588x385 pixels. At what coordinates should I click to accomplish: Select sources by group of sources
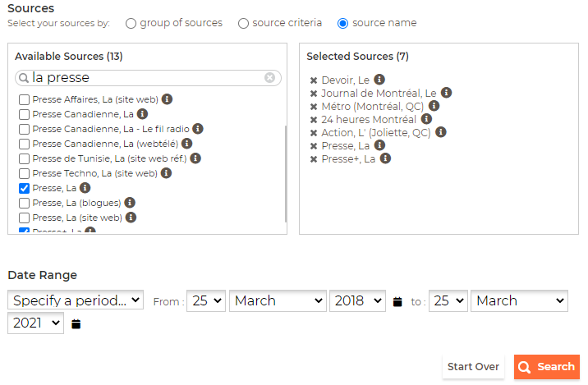tap(131, 24)
